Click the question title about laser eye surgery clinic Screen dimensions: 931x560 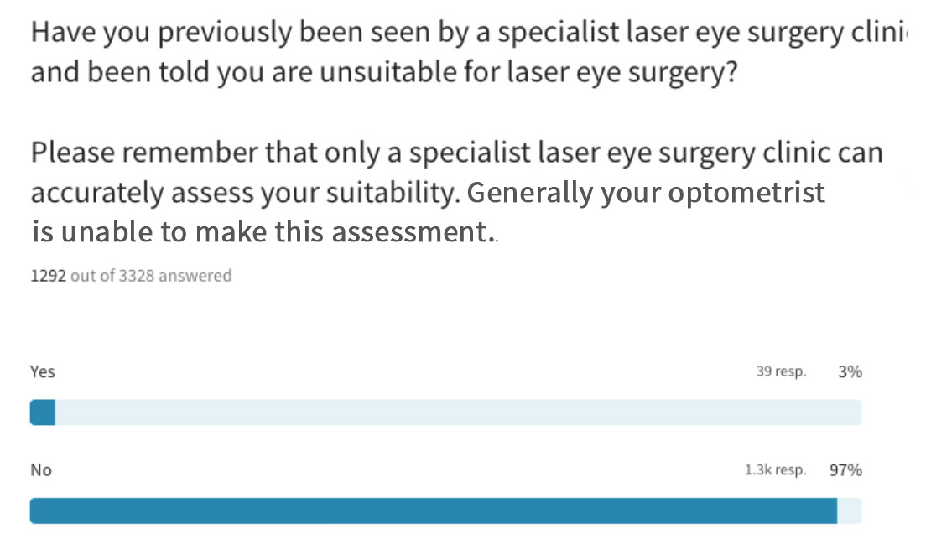(x=469, y=52)
